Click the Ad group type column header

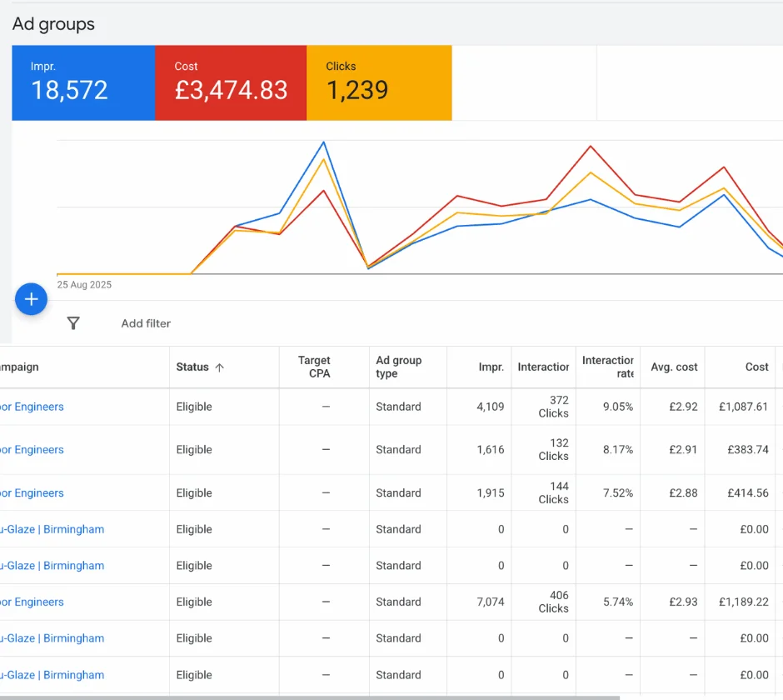pos(400,367)
